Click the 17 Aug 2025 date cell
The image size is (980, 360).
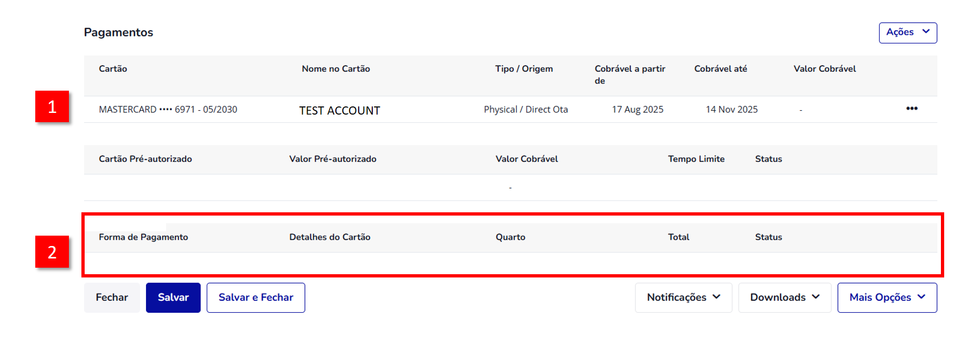[x=638, y=110]
